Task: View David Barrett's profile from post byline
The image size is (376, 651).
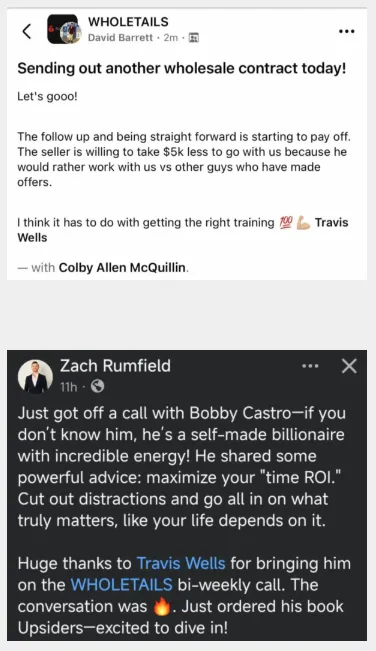Action: (120, 38)
